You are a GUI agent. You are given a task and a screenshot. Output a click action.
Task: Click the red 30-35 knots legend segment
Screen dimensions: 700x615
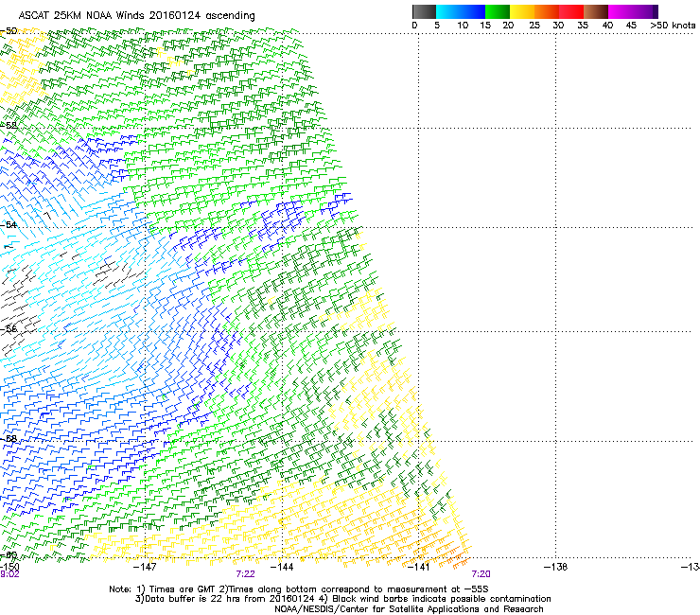tap(571, 11)
